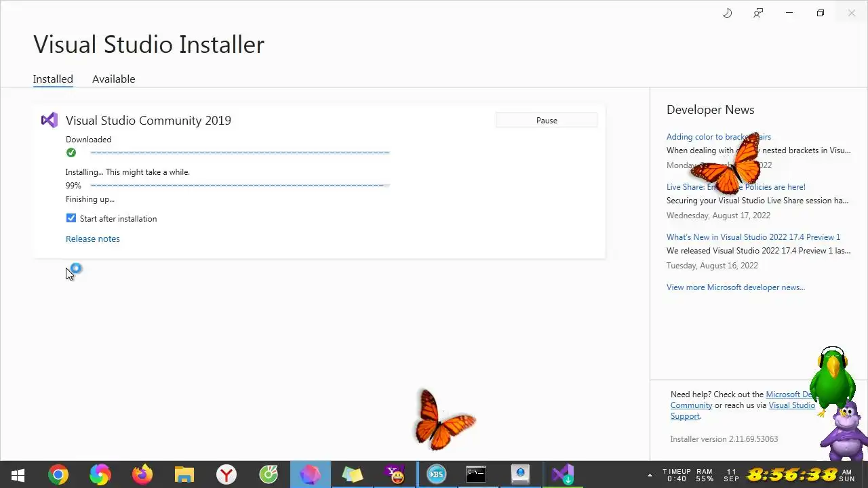Open Yahoo Messenger taskbar icon
The width and height of the screenshot is (868, 488).
click(x=394, y=474)
